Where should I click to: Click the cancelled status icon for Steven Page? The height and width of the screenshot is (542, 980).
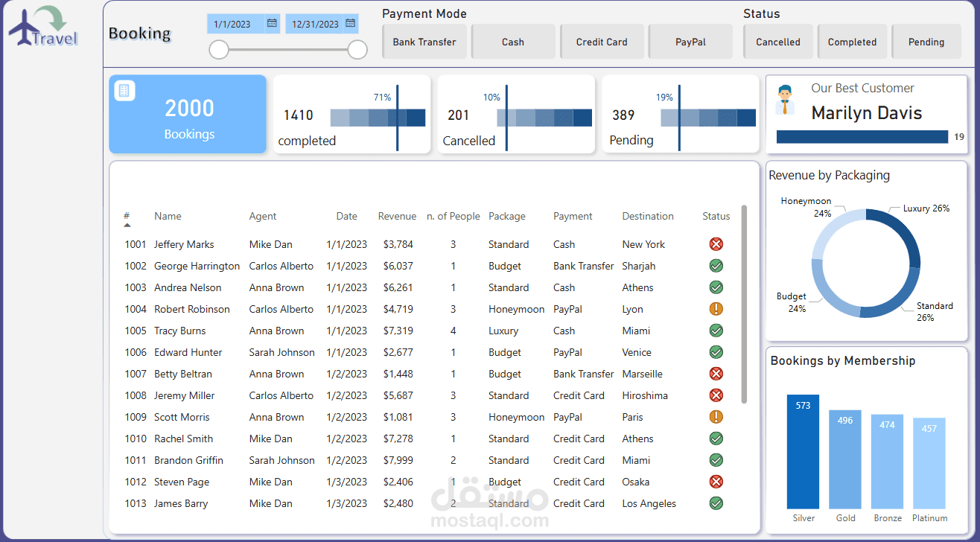[x=716, y=482]
